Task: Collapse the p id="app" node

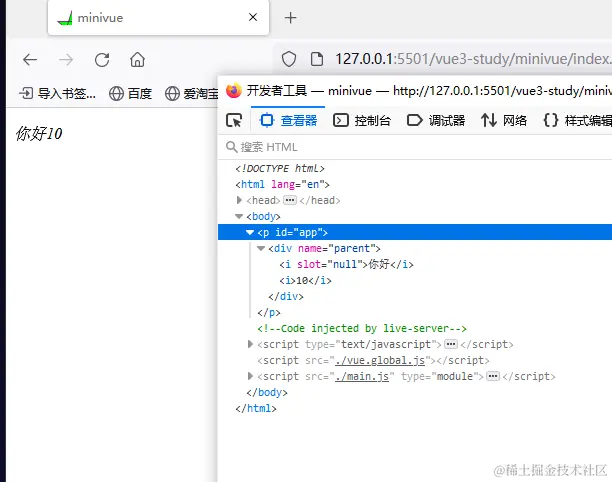Action: tap(250, 232)
